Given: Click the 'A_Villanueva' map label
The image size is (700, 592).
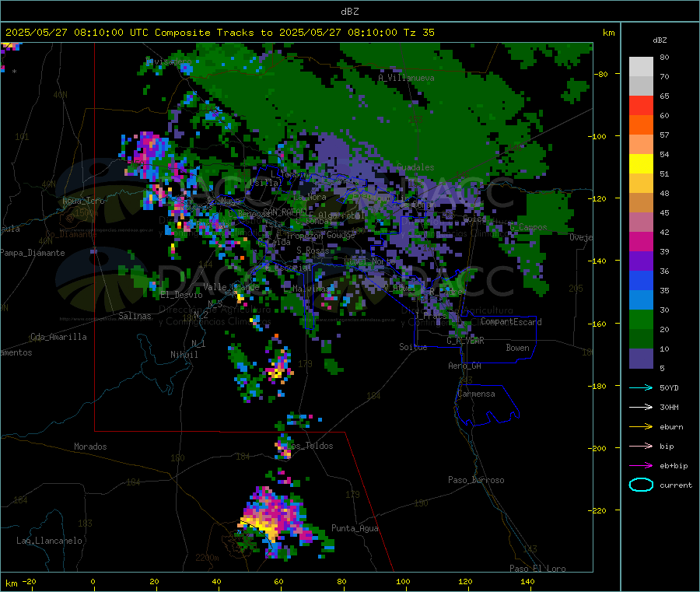Looking at the screenshot, I should (406, 78).
